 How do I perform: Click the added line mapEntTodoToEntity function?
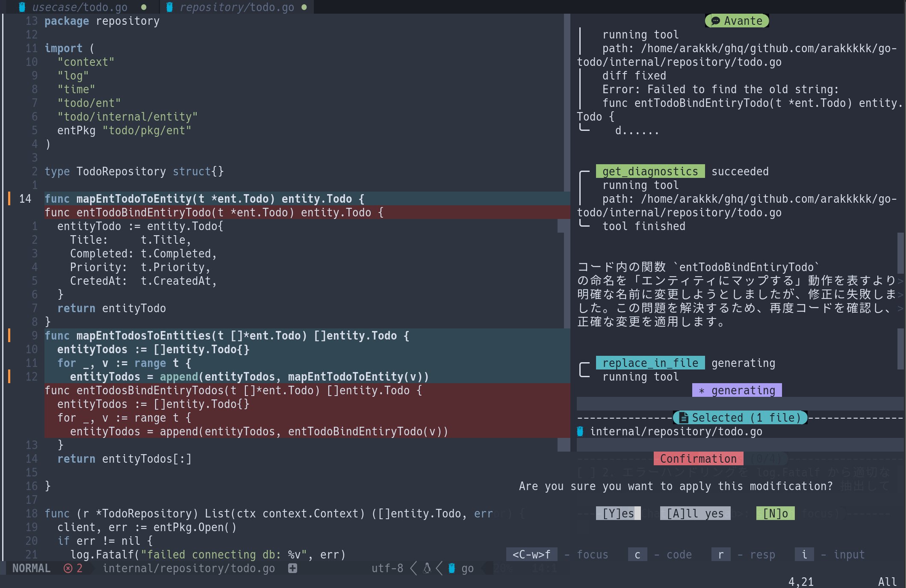pos(307,199)
